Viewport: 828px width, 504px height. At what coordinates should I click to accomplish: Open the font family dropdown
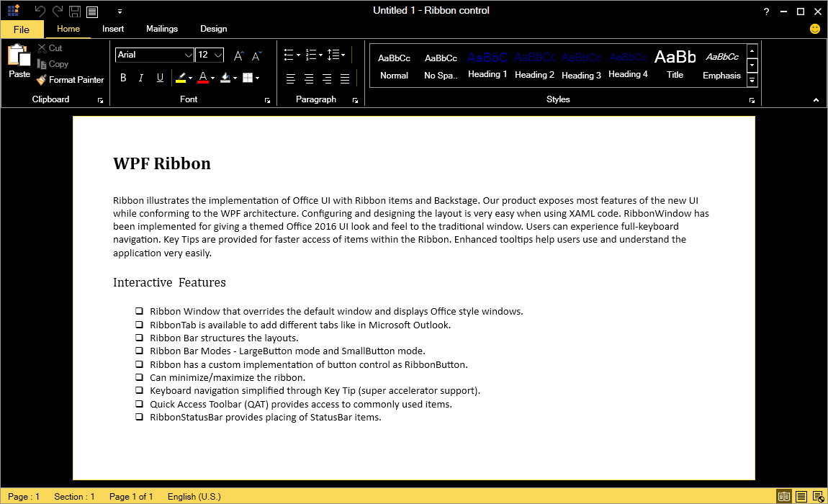[x=188, y=55]
